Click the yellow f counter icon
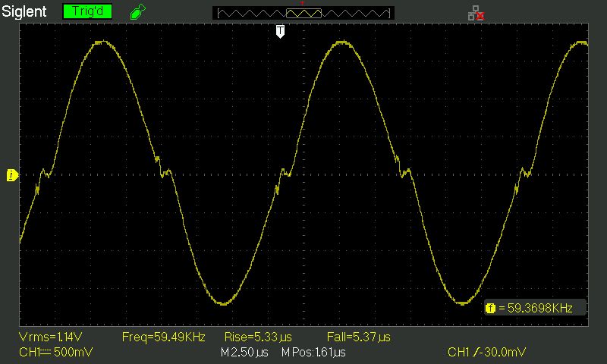The height and width of the screenshot is (364, 607). [490, 309]
